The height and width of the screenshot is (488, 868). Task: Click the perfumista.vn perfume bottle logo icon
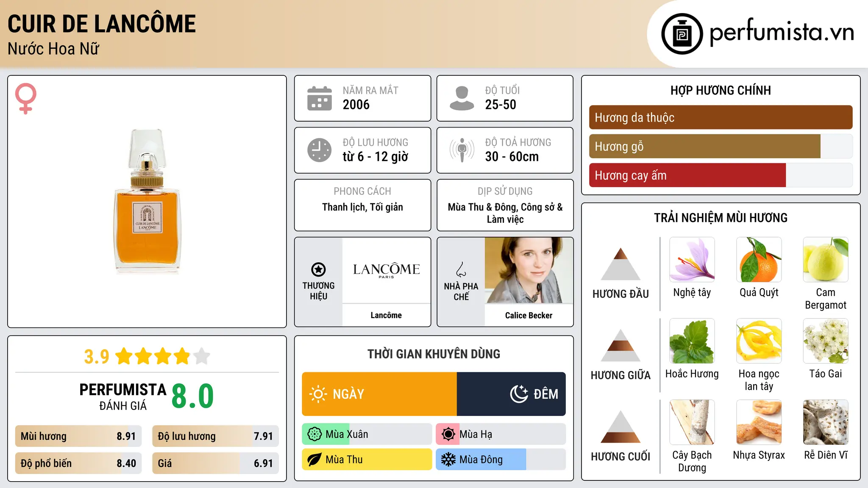[x=682, y=34]
